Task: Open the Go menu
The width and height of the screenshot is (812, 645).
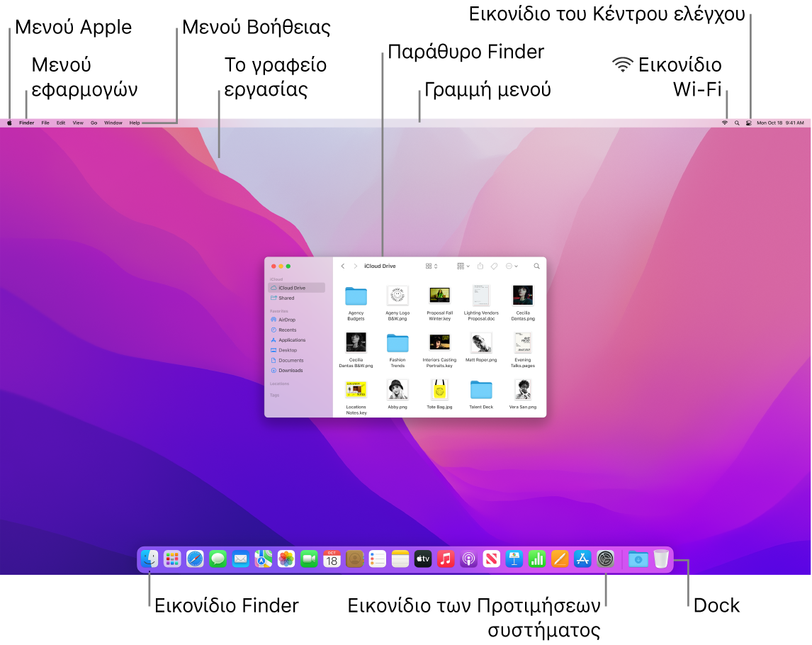Action: (94, 122)
